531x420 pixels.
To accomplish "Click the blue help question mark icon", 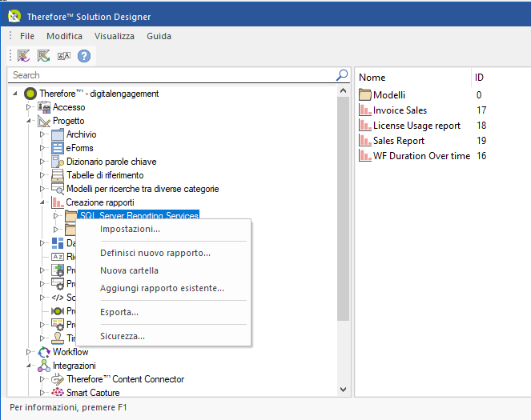I will (83, 55).
